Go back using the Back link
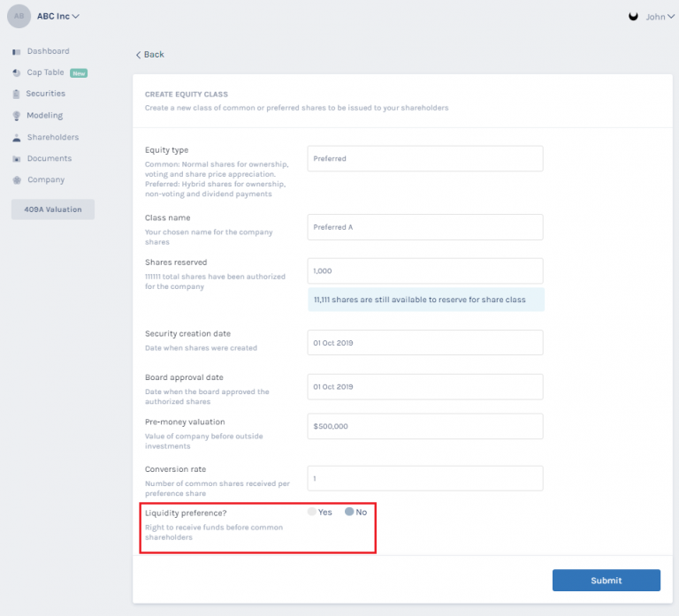 [150, 55]
